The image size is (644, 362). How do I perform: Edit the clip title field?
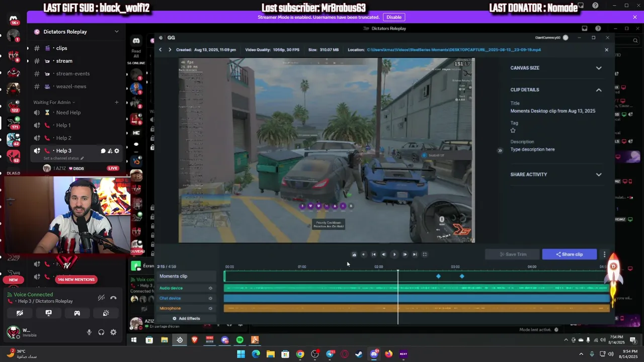click(x=553, y=111)
